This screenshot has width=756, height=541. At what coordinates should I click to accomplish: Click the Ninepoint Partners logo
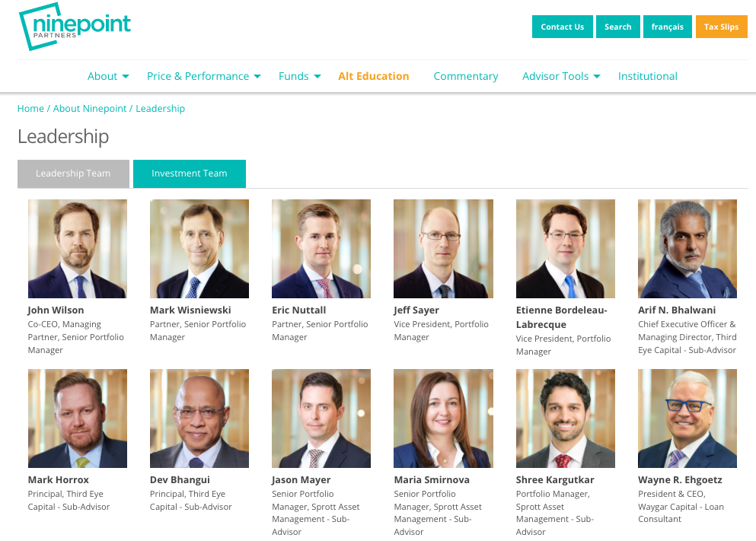tap(75, 27)
